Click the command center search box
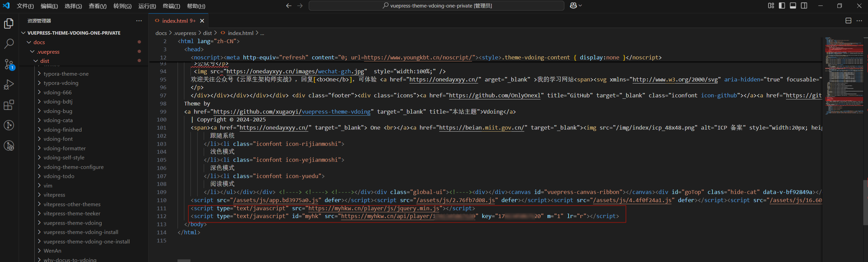 436,6
